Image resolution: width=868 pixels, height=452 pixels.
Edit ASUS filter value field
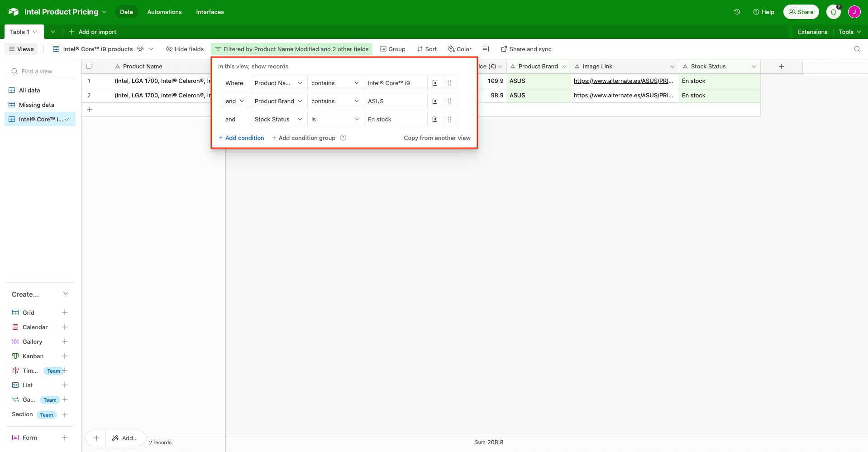tap(396, 101)
